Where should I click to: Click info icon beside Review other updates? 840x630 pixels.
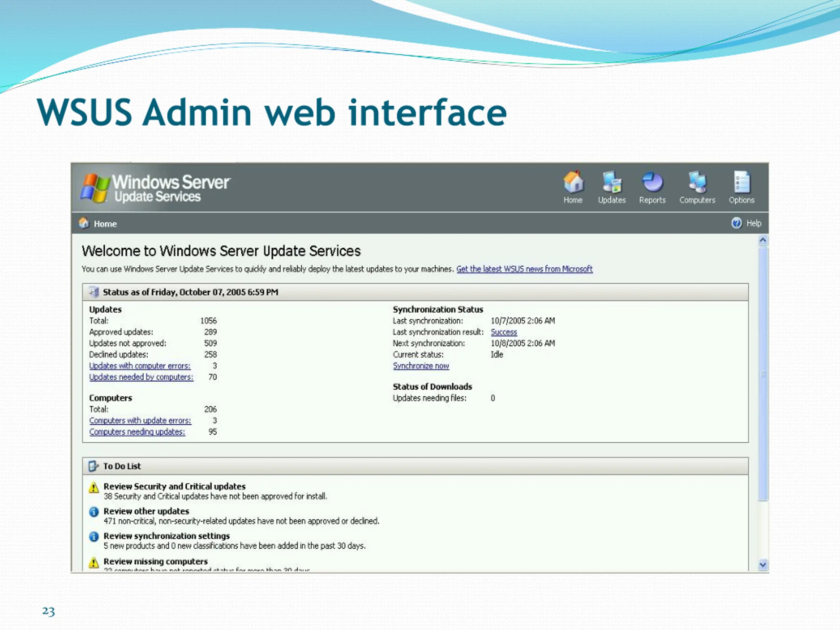pyautogui.click(x=94, y=512)
